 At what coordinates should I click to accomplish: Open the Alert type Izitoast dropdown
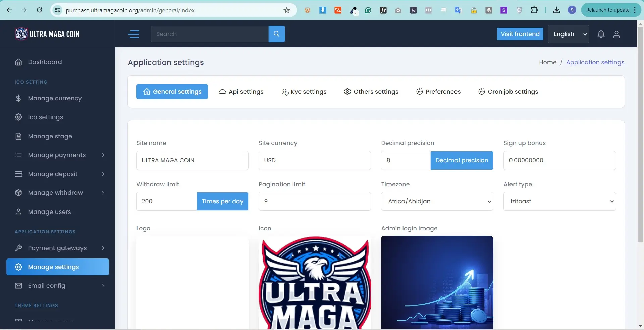pyautogui.click(x=559, y=201)
